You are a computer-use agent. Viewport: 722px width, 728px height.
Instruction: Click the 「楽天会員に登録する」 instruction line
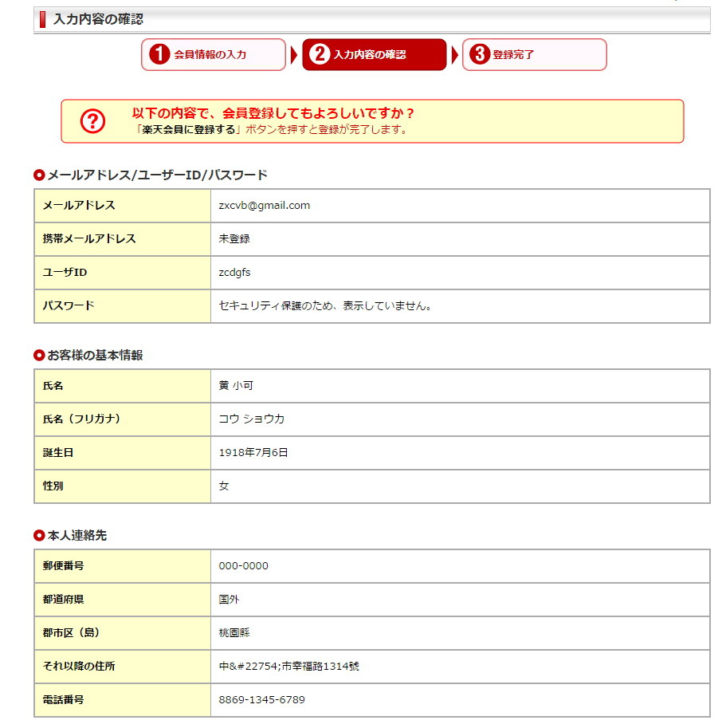271,129
